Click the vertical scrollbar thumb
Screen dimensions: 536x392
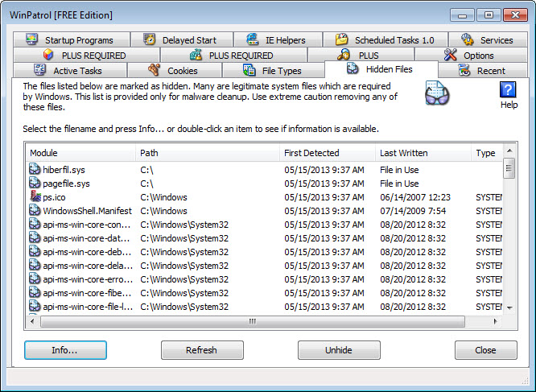coord(509,168)
